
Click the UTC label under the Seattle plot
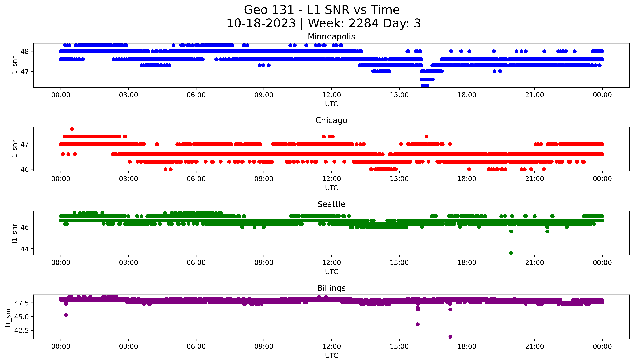pyautogui.click(x=331, y=271)
